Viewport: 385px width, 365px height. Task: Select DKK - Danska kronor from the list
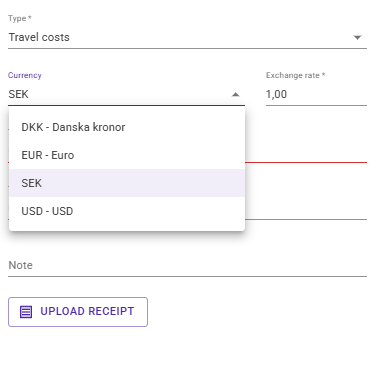point(127,127)
